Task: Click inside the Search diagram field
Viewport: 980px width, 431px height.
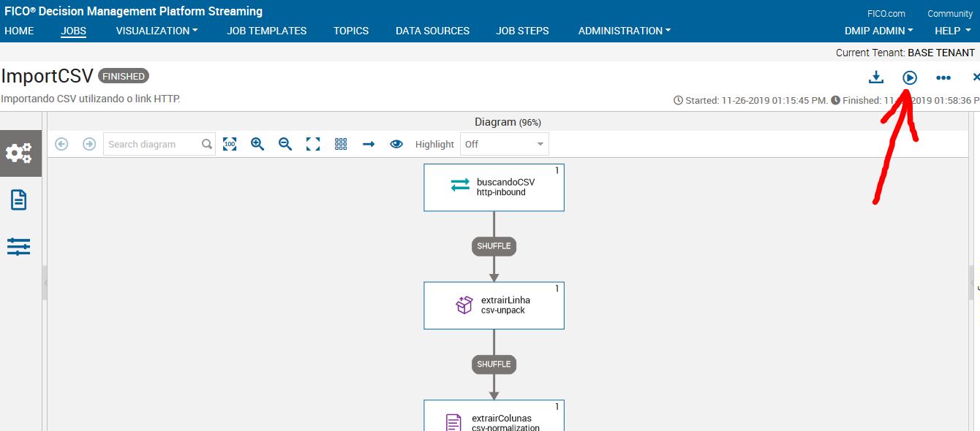Action: click(x=151, y=144)
